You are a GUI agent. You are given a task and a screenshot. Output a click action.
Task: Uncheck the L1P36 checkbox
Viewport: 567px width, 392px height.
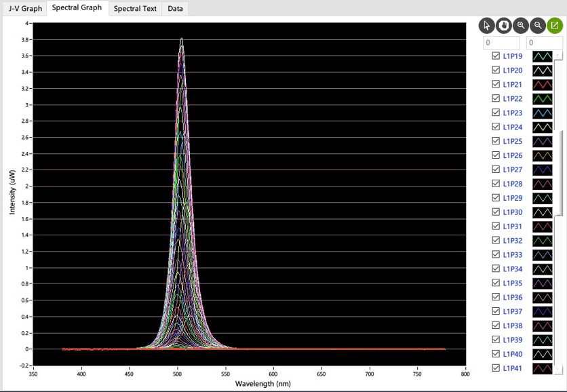pos(496,297)
